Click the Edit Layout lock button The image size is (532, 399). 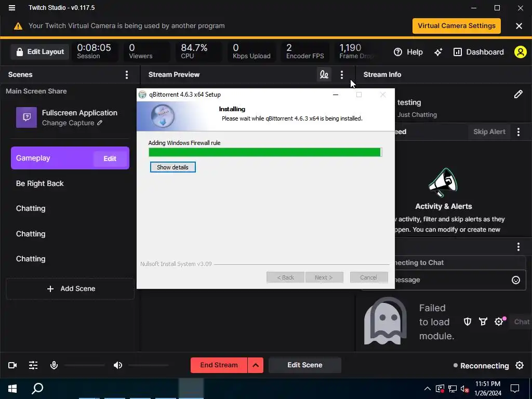pyautogui.click(x=39, y=52)
